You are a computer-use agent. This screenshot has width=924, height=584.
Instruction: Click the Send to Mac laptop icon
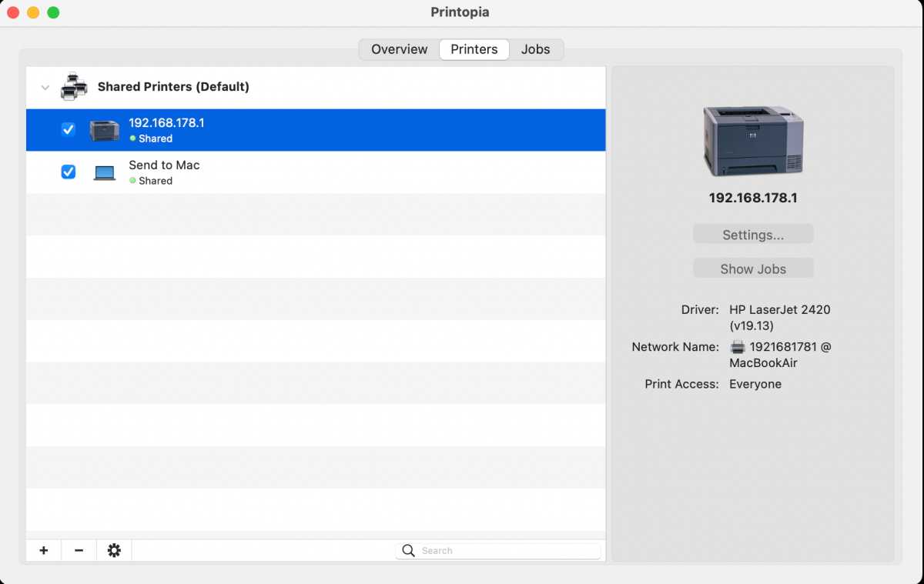(x=104, y=172)
